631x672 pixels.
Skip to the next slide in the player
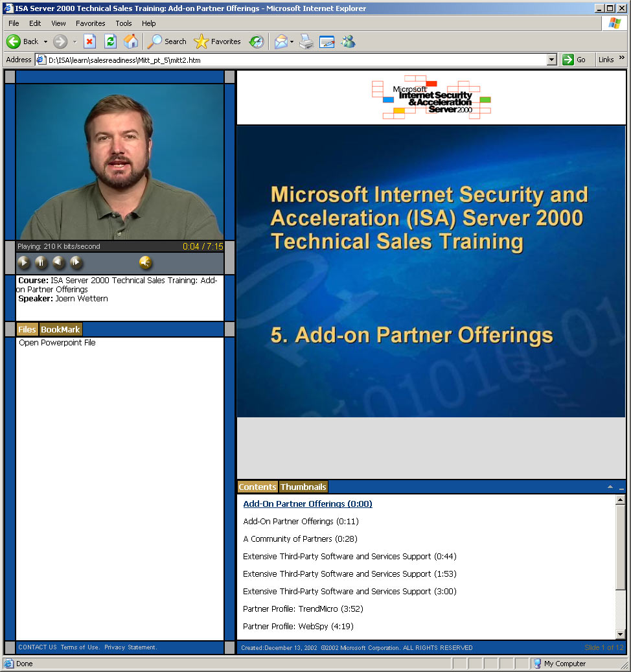[76, 262]
